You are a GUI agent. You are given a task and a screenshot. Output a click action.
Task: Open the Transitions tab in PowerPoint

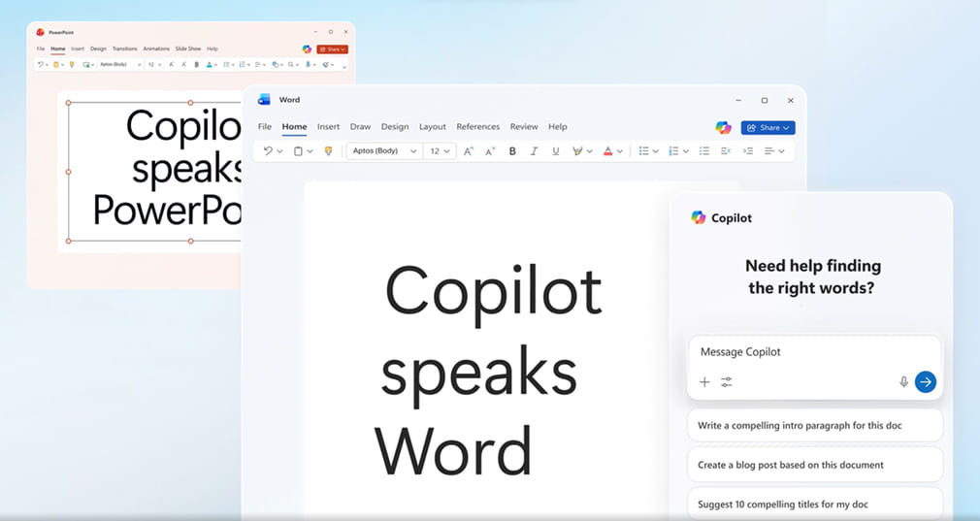[124, 49]
